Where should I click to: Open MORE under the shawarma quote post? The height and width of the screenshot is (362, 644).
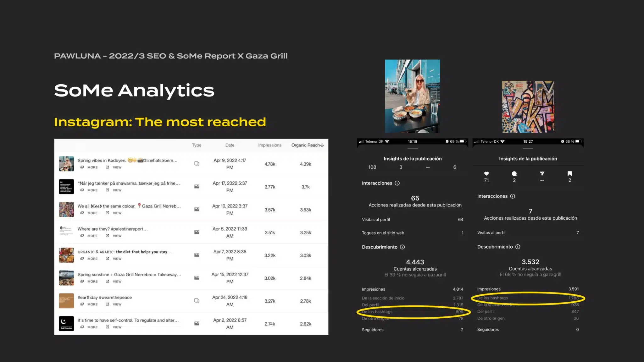89,190
